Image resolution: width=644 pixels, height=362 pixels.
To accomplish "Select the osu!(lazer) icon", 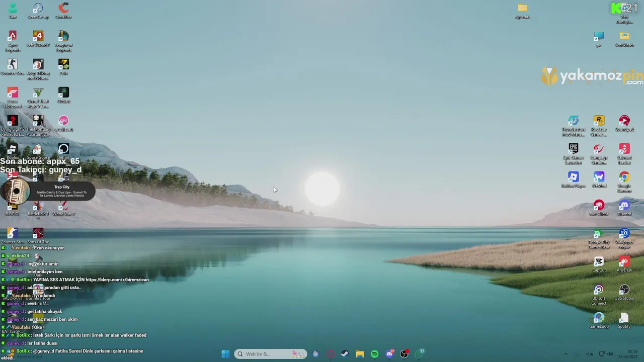I will tap(63, 123).
